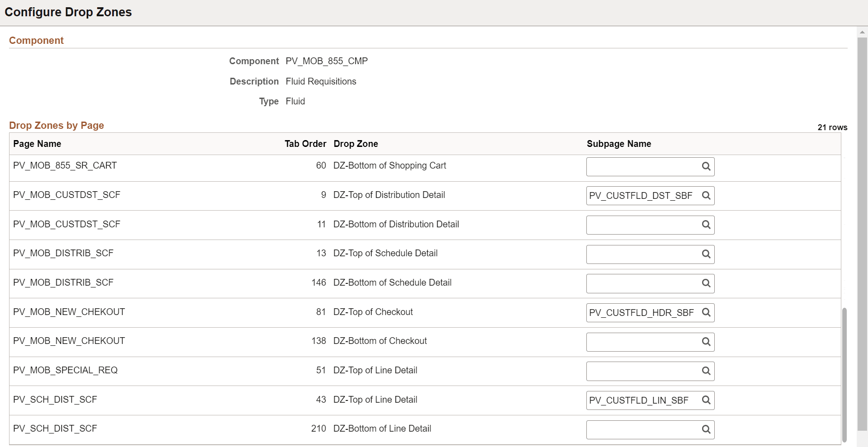The width and height of the screenshot is (868, 447).
Task: Click the Tab Order column heading
Action: (x=305, y=144)
